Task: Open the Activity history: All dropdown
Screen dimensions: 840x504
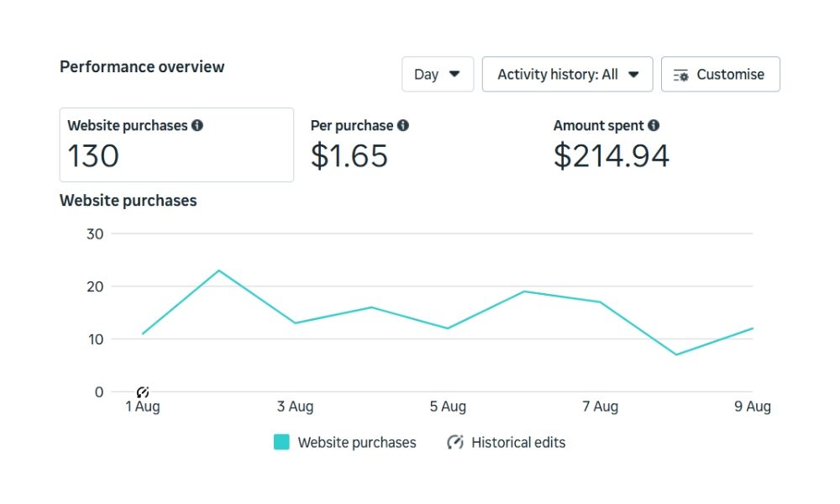Action: click(x=567, y=74)
